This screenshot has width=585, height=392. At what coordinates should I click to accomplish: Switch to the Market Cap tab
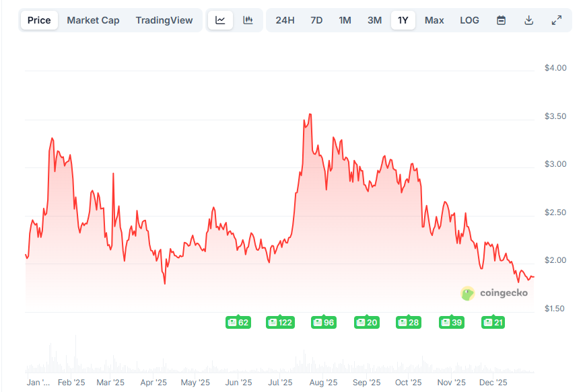93,20
